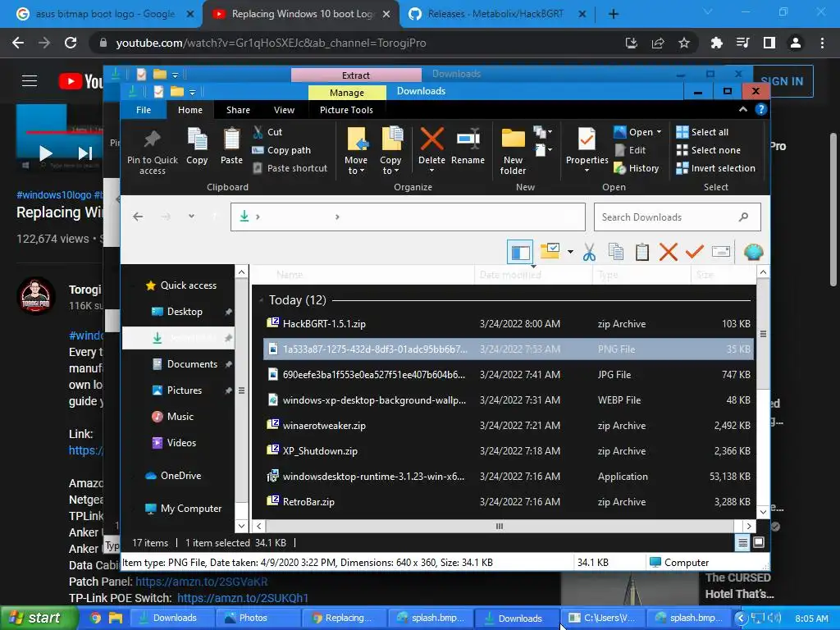Click the Windows start button
This screenshot has width=840, height=630.
tap(38, 618)
